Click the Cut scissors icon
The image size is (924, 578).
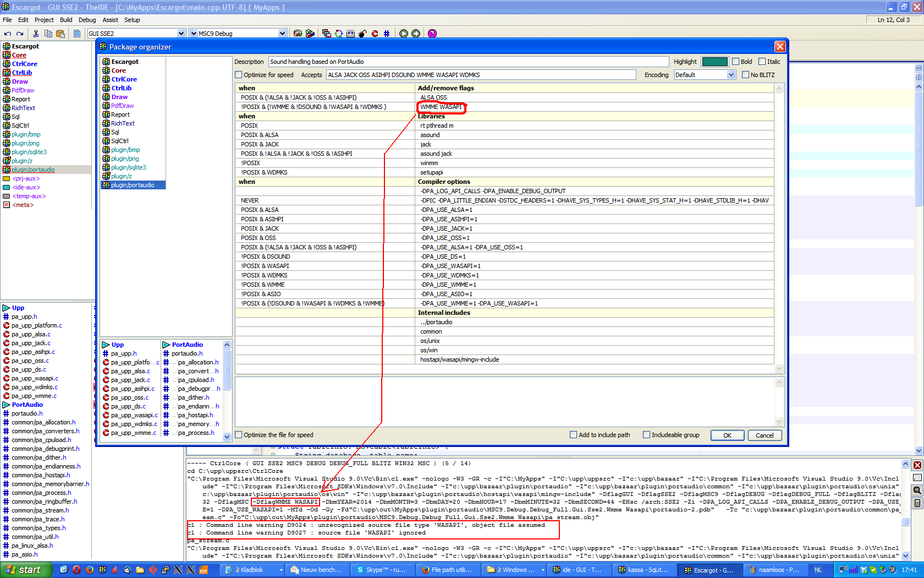[x=36, y=34]
